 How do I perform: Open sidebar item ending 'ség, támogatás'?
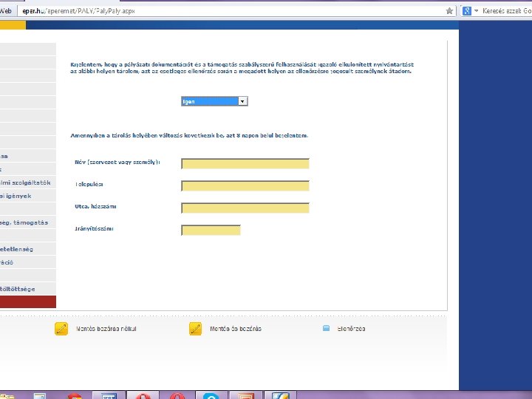point(28,222)
